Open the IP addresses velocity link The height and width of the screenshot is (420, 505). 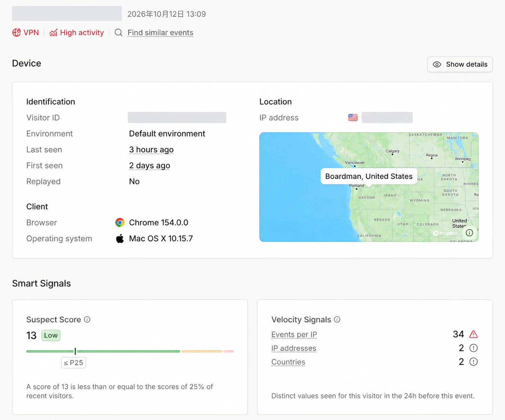click(293, 348)
